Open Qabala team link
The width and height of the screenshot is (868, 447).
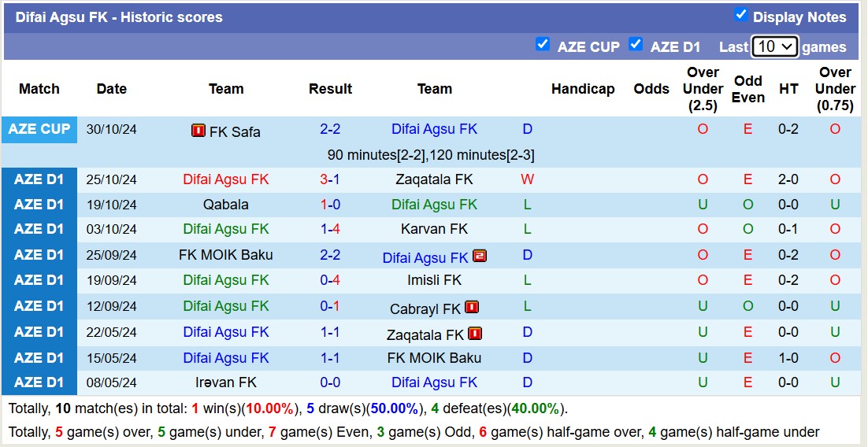click(x=226, y=205)
